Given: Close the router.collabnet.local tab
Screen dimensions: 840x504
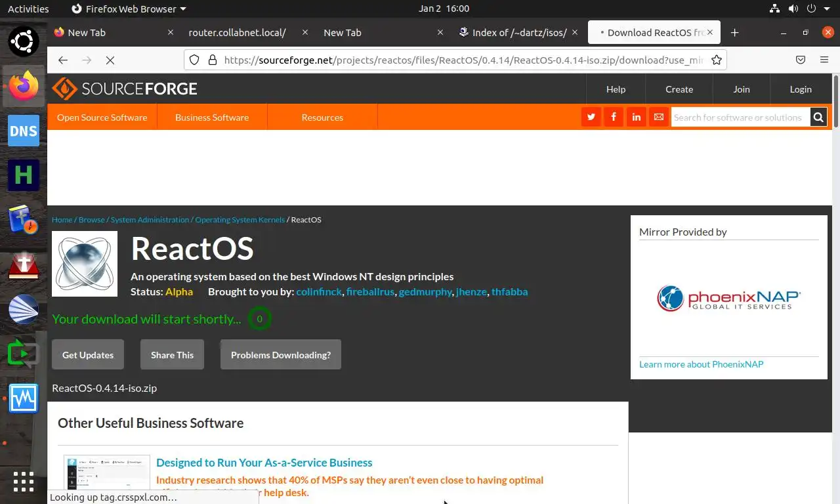Looking at the screenshot, I should click(x=305, y=32).
